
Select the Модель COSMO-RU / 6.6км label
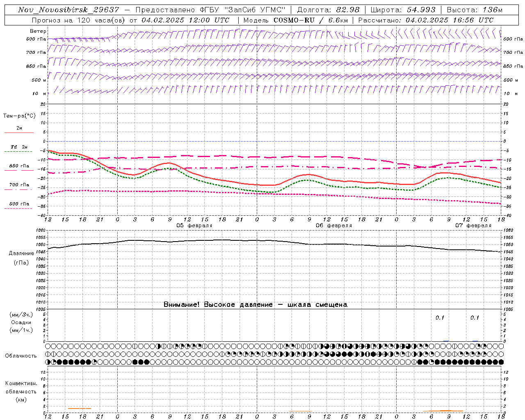pos(296,20)
